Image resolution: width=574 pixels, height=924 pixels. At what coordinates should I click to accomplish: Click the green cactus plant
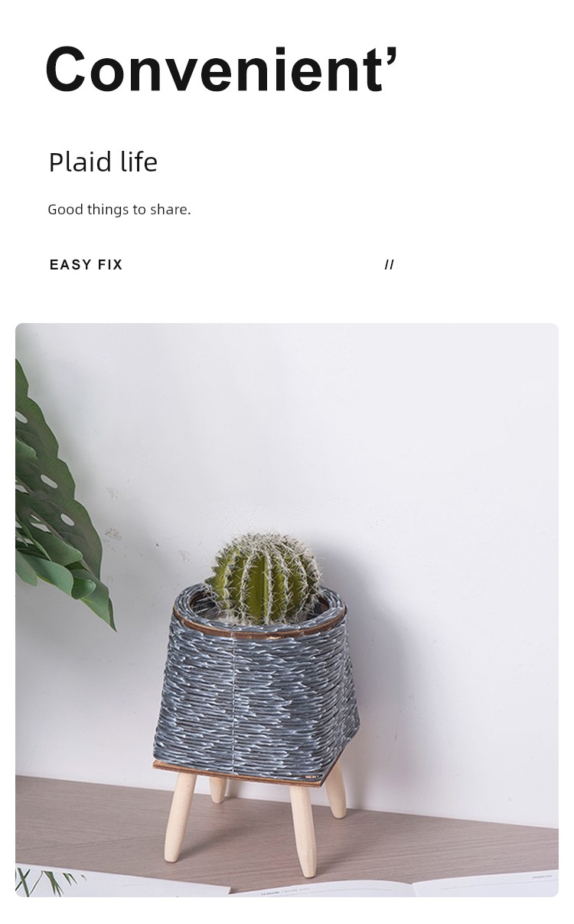point(266,579)
